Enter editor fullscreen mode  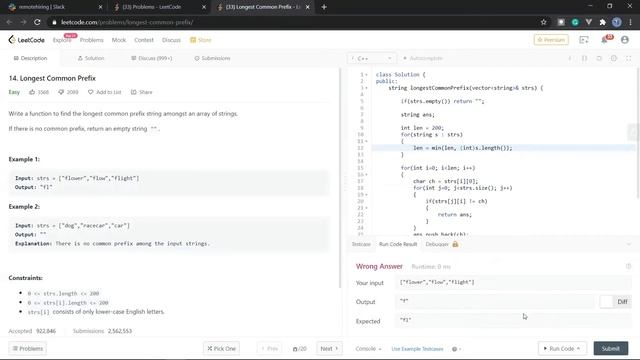point(629,58)
